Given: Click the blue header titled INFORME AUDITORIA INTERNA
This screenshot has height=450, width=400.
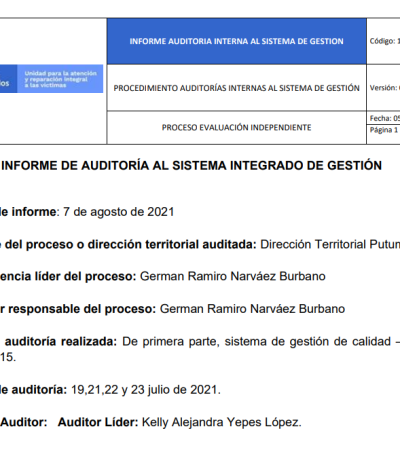Looking at the screenshot, I should coord(237,41).
